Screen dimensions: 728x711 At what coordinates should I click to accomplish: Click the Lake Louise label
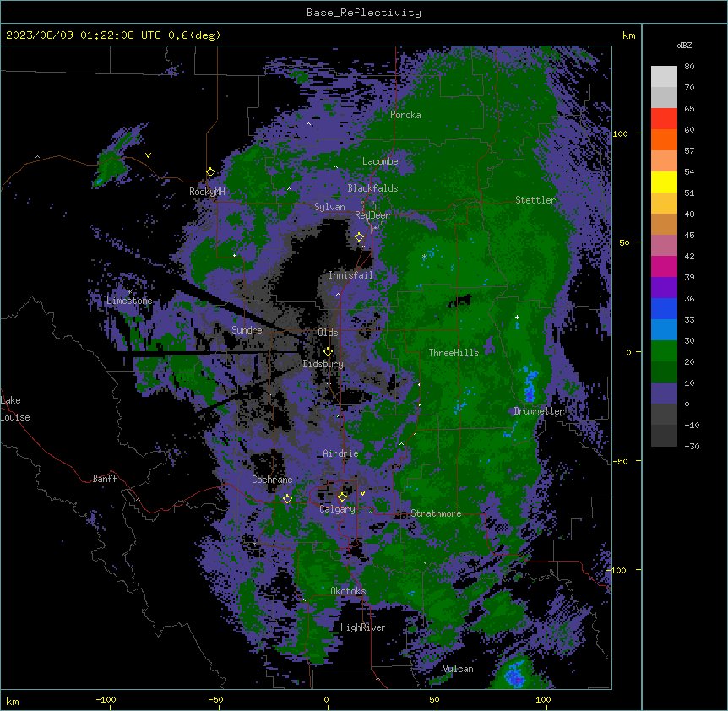click(15, 409)
